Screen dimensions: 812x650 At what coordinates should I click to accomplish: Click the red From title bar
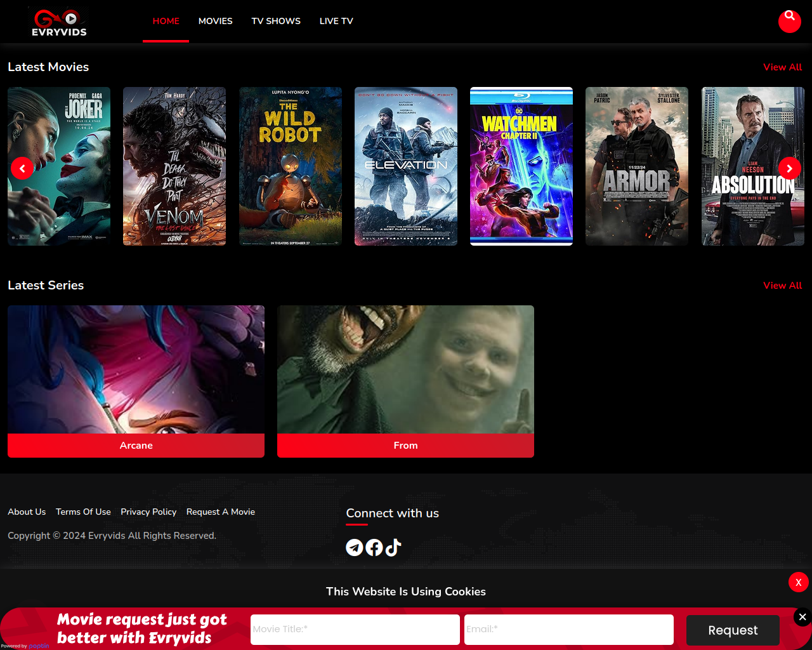click(x=405, y=446)
